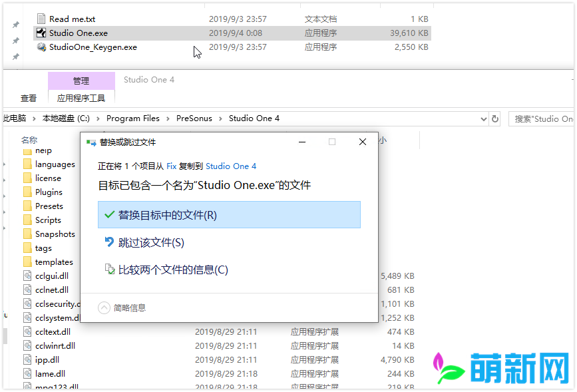Click the Scripts folder icon
The height and width of the screenshot is (392, 577).
point(27,220)
